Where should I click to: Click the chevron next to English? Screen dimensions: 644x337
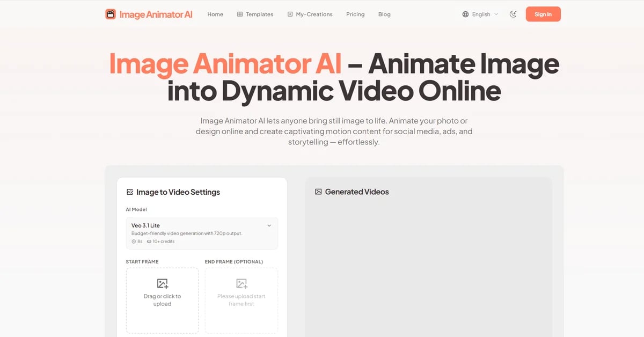click(496, 14)
